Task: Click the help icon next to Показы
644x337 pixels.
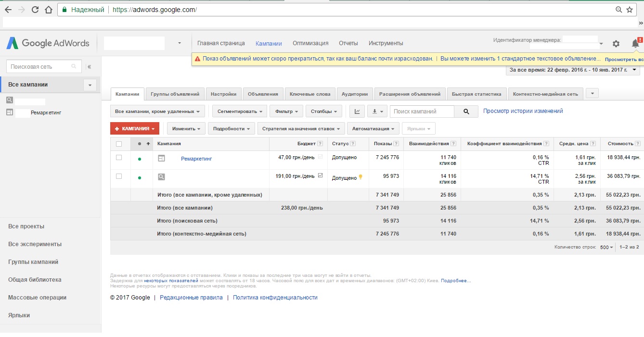Action: (396, 144)
